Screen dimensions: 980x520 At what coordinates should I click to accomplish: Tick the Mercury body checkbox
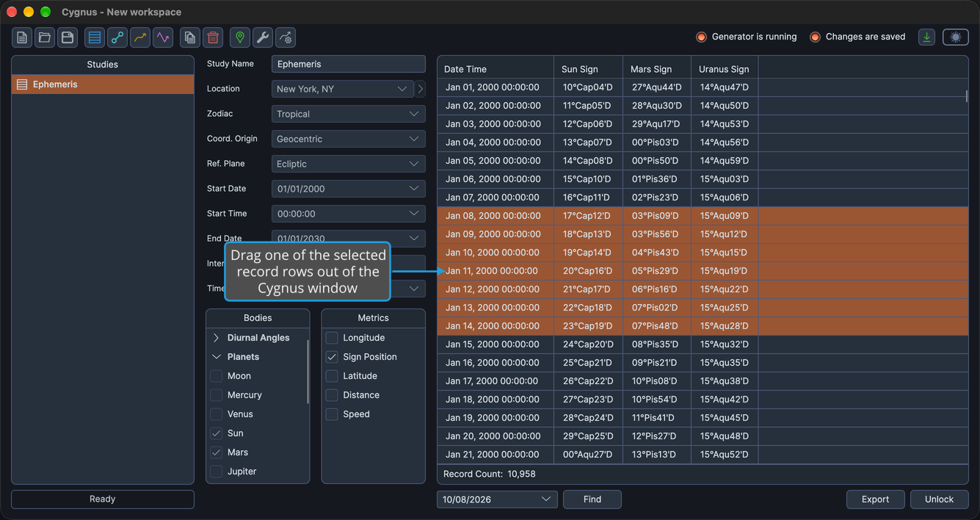click(217, 395)
